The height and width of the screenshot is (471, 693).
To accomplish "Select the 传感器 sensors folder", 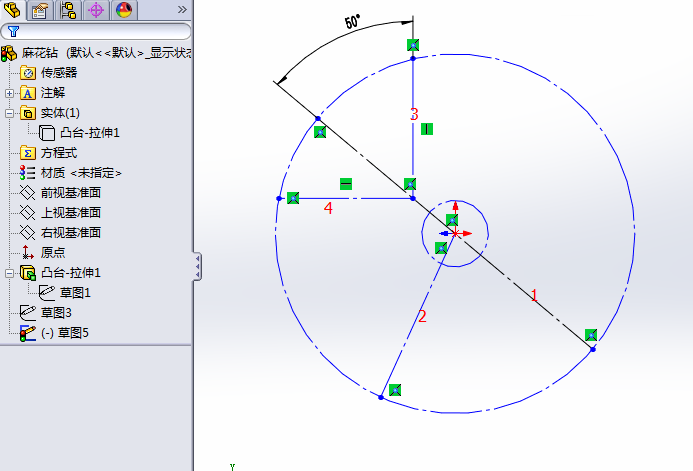I will tap(58, 72).
